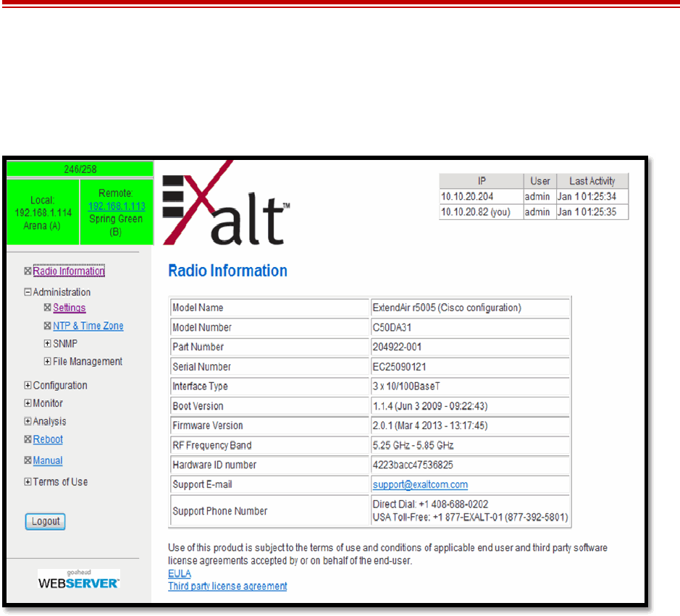Click the IP column header
This screenshot has height=616, width=680.
(x=482, y=181)
